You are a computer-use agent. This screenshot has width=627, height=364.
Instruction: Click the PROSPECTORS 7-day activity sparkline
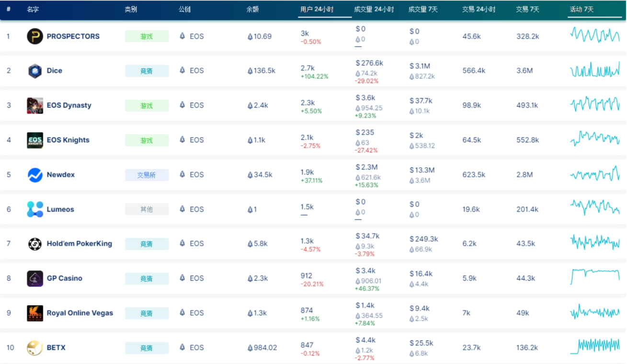595,34
